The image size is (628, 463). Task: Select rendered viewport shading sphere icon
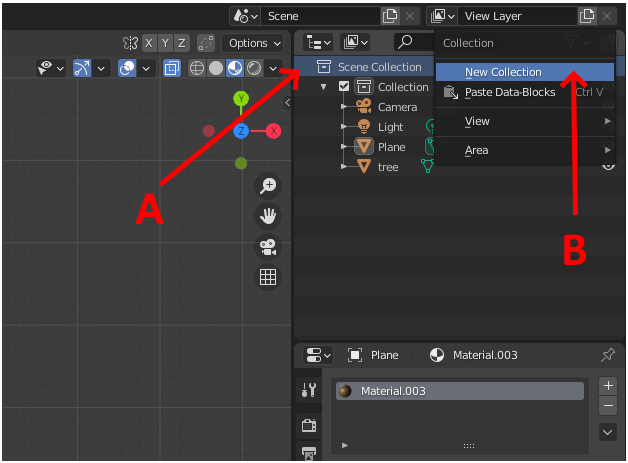click(x=254, y=68)
